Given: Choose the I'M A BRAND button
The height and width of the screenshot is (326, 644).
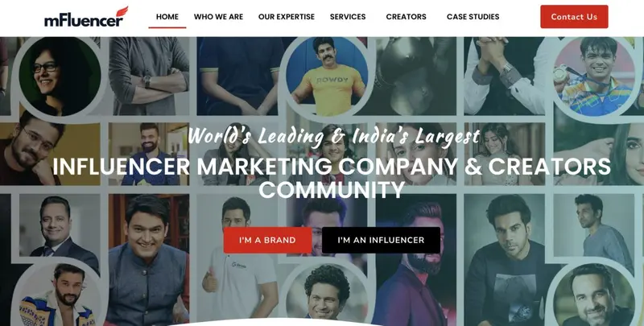Looking at the screenshot, I should [x=267, y=240].
